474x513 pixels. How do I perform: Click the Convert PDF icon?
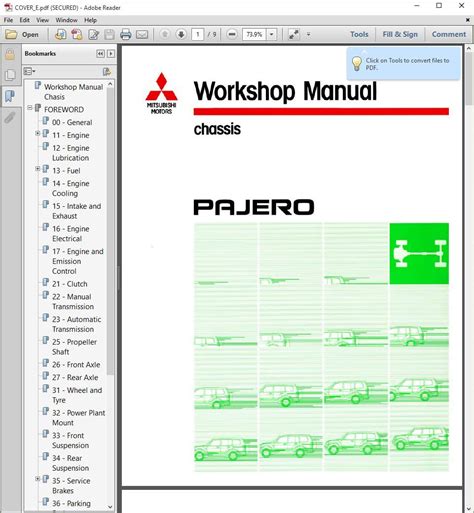pyautogui.click(x=77, y=34)
